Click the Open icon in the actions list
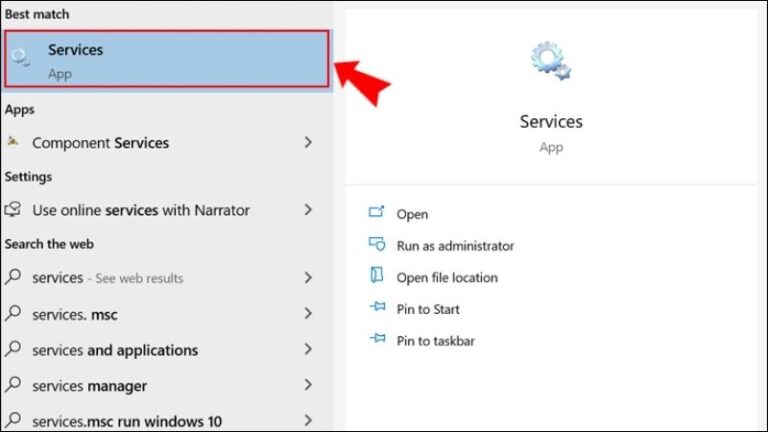This screenshot has width=768, height=432. (377, 213)
